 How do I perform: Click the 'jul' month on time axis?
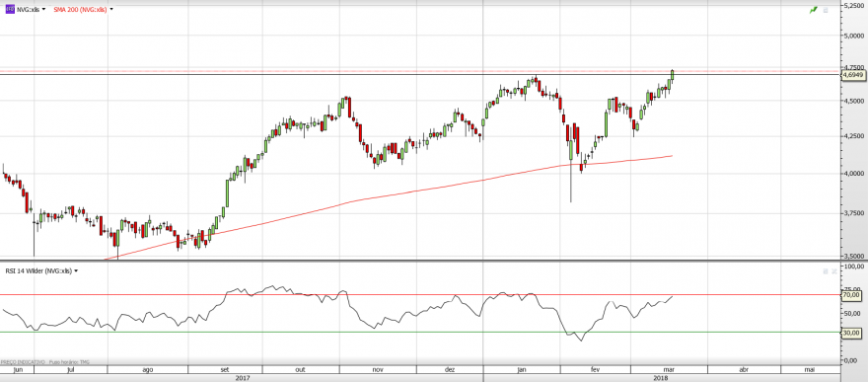point(70,369)
